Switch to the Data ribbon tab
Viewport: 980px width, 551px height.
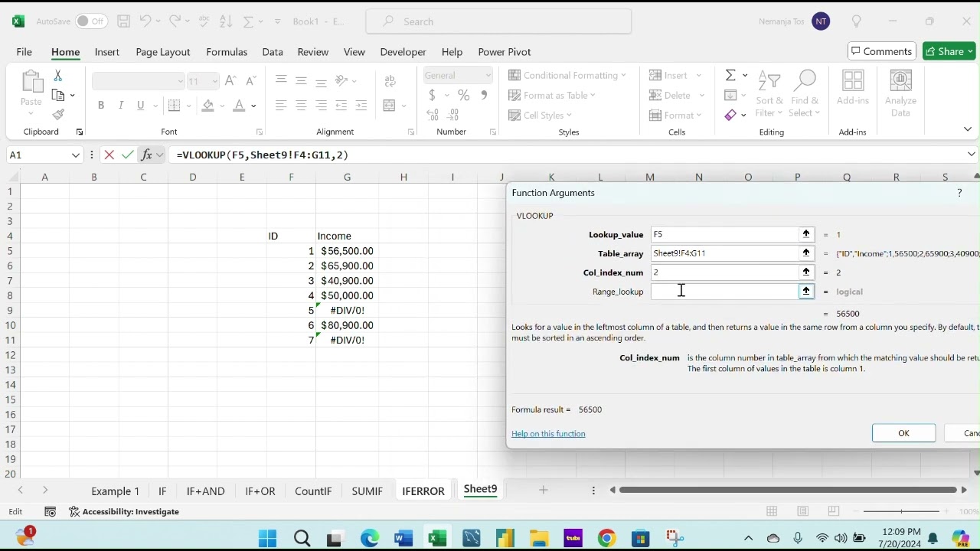(x=273, y=52)
